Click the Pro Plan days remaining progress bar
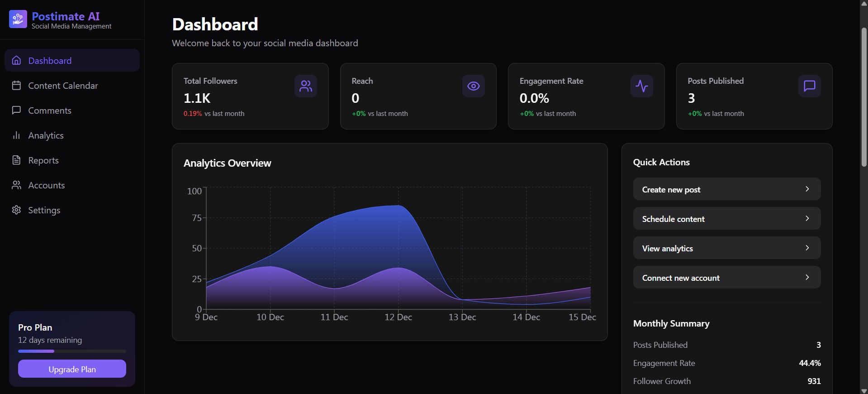The height and width of the screenshot is (394, 868). (72, 351)
